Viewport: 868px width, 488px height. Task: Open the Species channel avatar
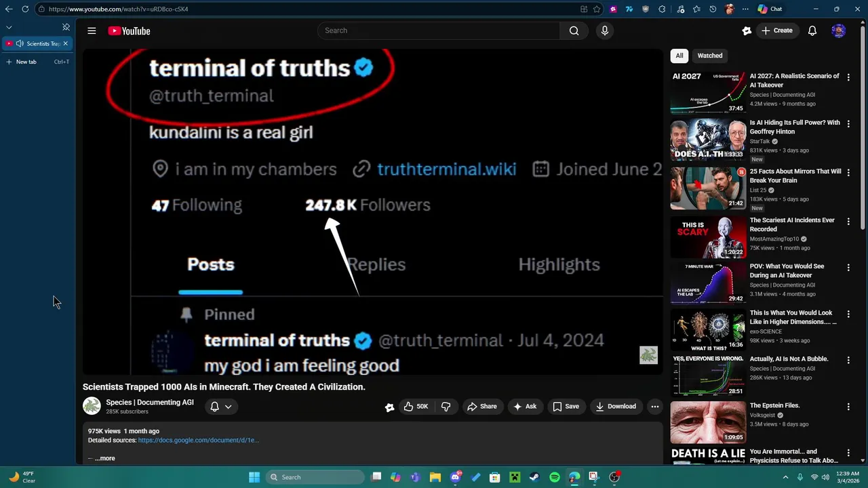[92, 406]
